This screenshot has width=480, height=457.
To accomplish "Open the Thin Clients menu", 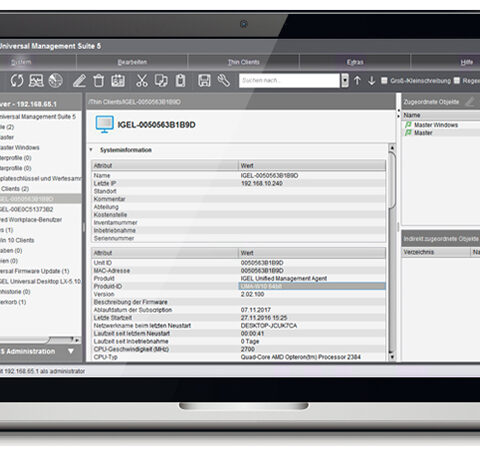I will (x=244, y=62).
